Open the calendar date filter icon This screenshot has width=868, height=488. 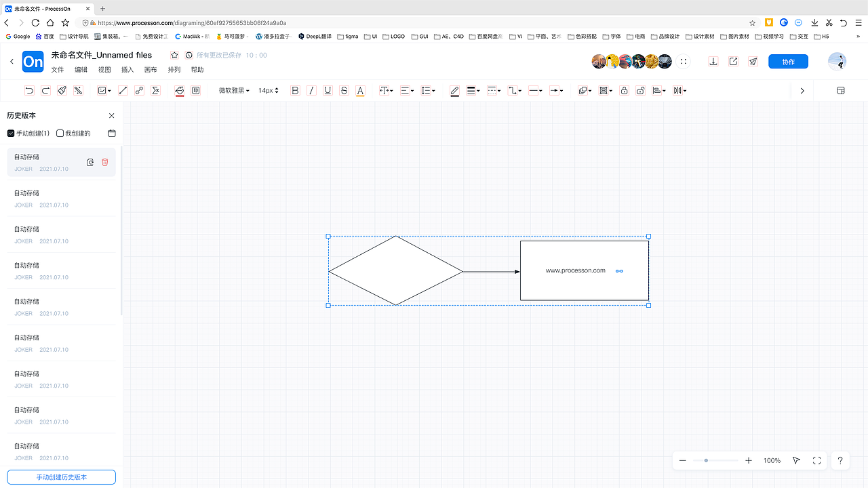pos(112,134)
